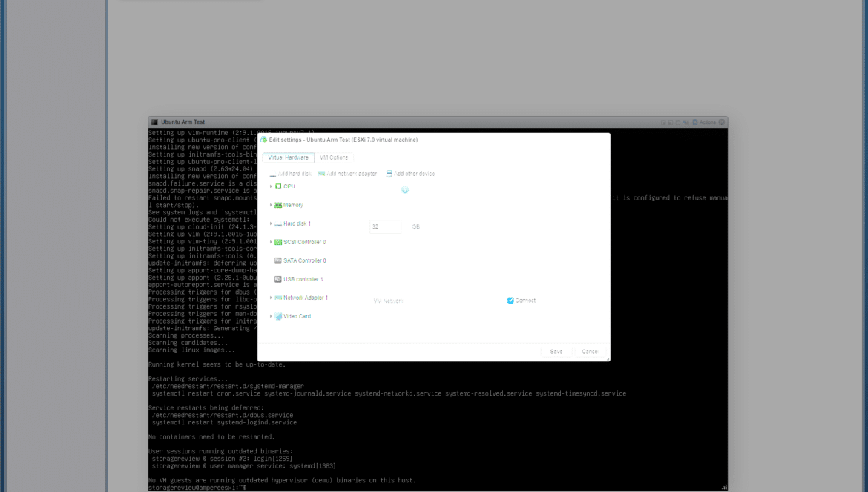Screen dimensions: 868x492
Task: Toggle the Connect checkbox for Network Adapter 1
Action: 510,301
